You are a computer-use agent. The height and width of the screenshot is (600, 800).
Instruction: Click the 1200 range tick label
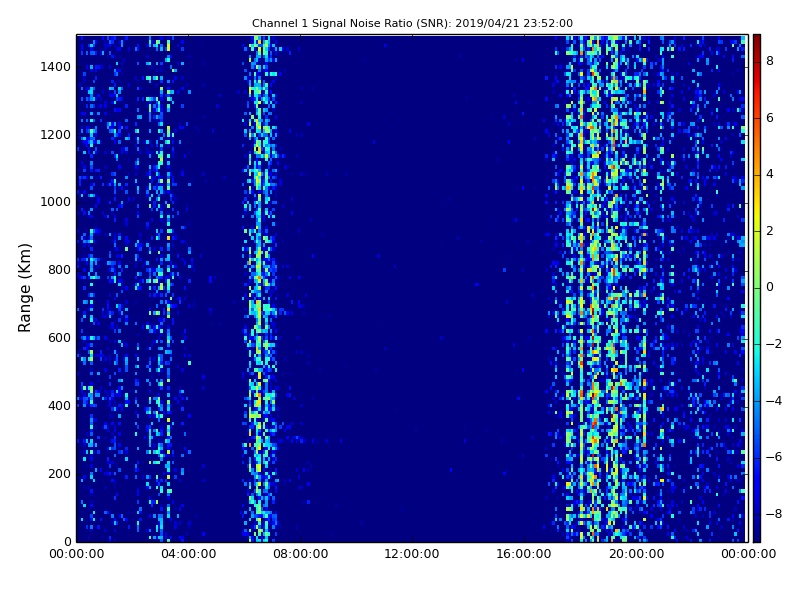point(56,135)
